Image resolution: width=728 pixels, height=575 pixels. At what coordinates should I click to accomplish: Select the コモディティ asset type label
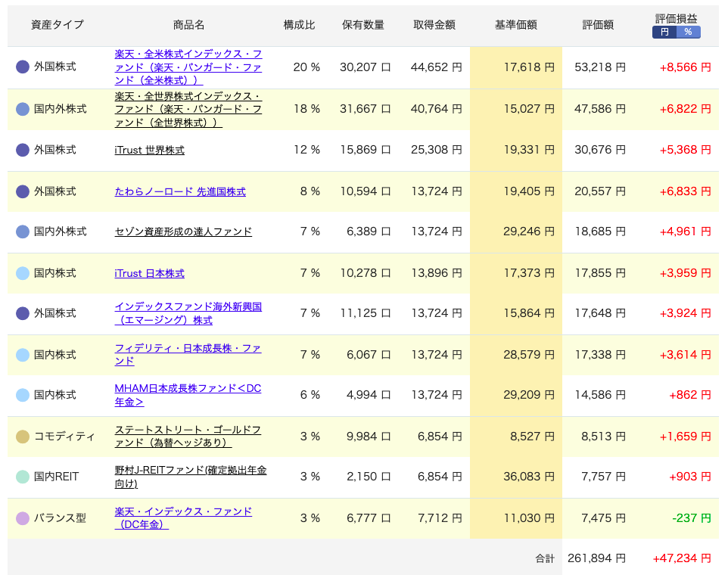pos(64,437)
